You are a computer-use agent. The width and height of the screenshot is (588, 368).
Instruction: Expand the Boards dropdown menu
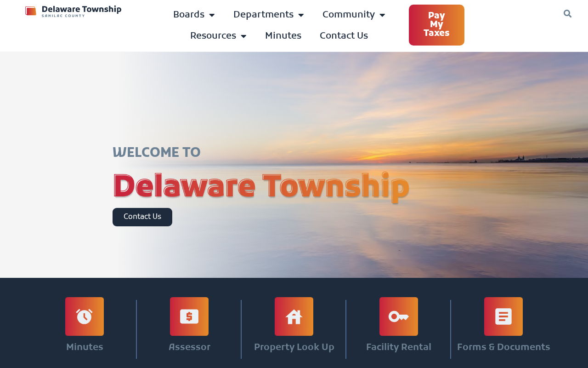click(194, 15)
